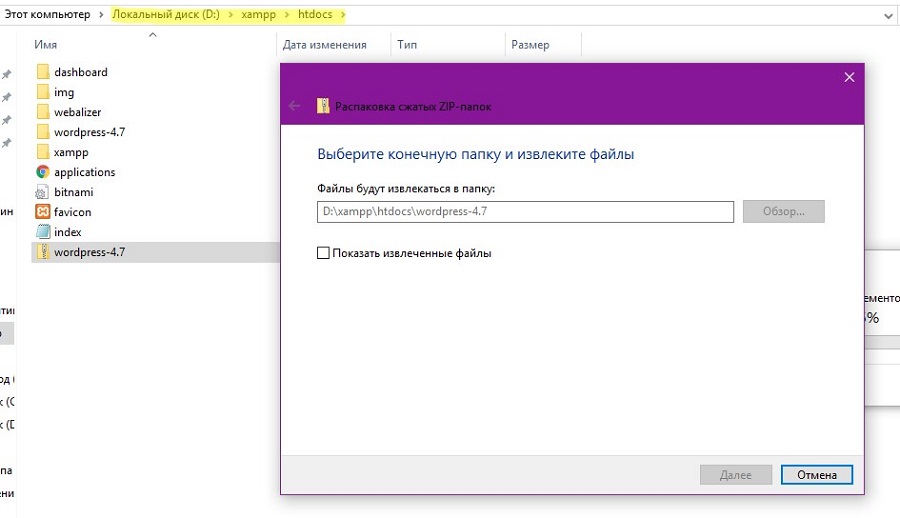Select the 'favicon' file name
The image size is (900, 518).
point(72,212)
